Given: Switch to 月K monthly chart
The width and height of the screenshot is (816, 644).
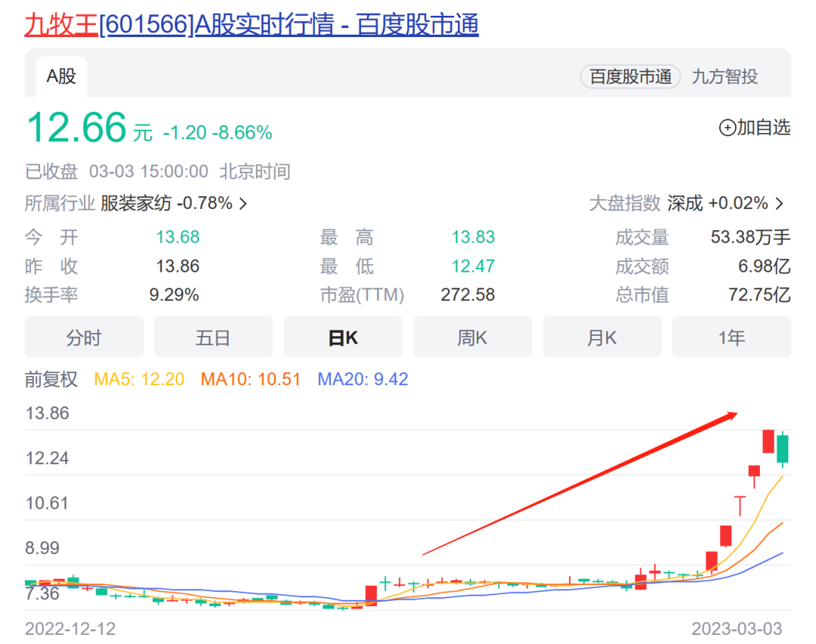Looking at the screenshot, I should point(602,337).
